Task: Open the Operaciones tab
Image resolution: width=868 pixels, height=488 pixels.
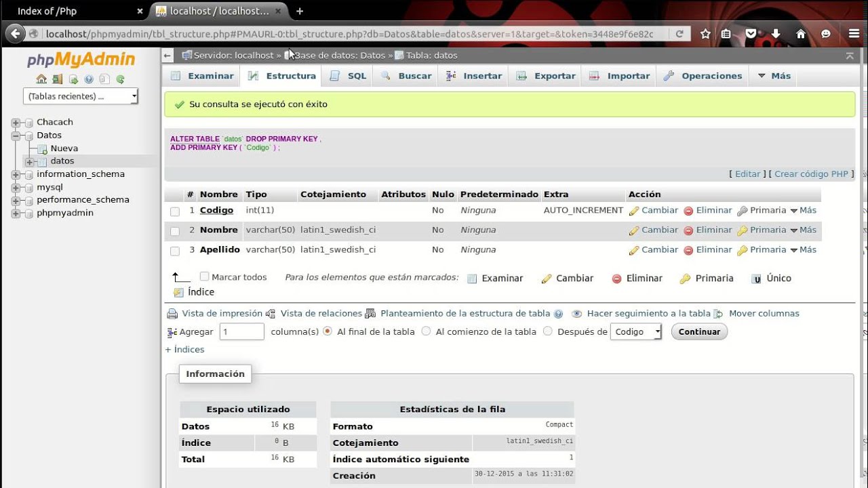Action: (703, 76)
